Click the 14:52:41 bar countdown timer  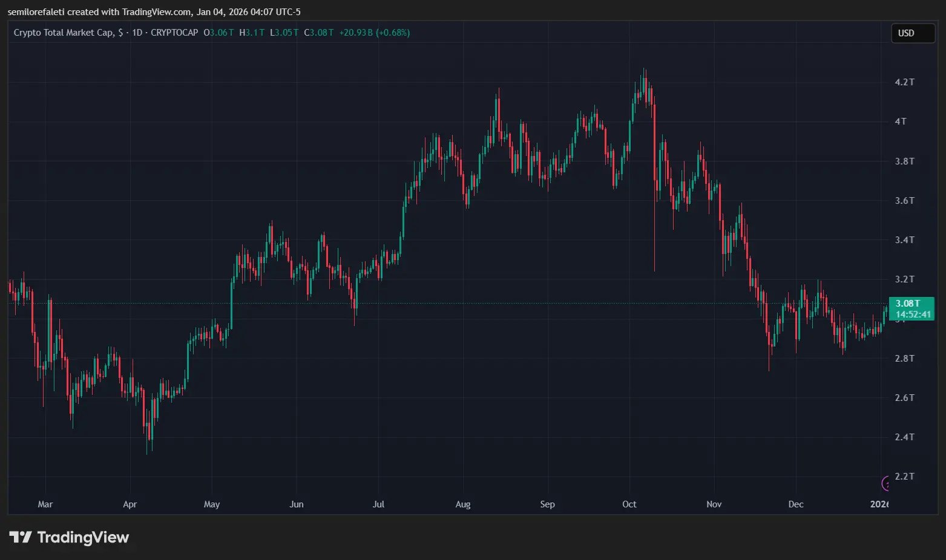pos(913,314)
